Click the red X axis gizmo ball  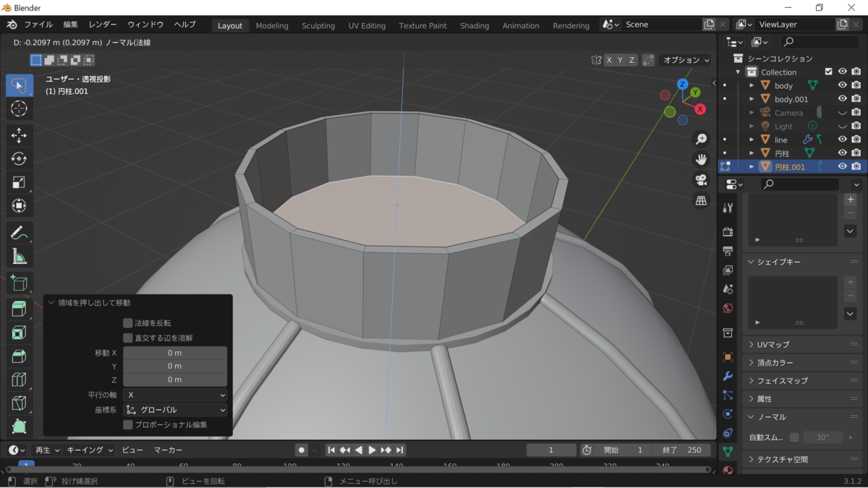point(700,109)
